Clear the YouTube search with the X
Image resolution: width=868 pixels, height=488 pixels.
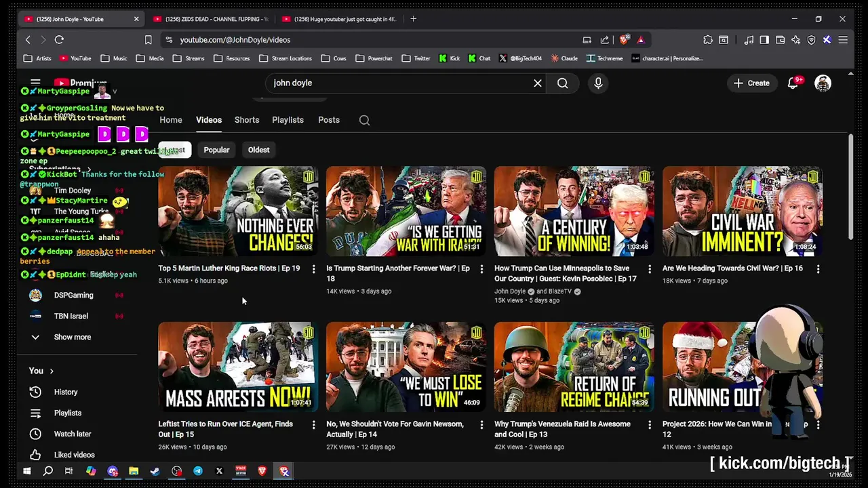pyautogui.click(x=538, y=83)
